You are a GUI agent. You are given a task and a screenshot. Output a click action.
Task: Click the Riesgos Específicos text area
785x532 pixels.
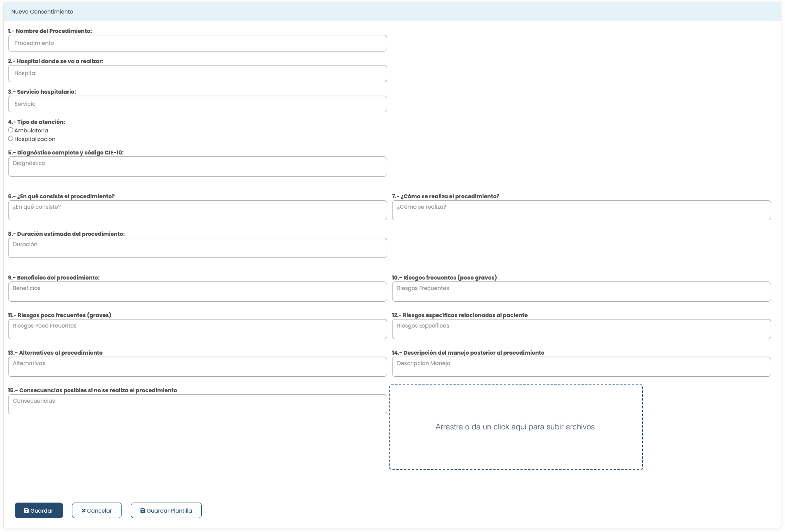[581, 329]
